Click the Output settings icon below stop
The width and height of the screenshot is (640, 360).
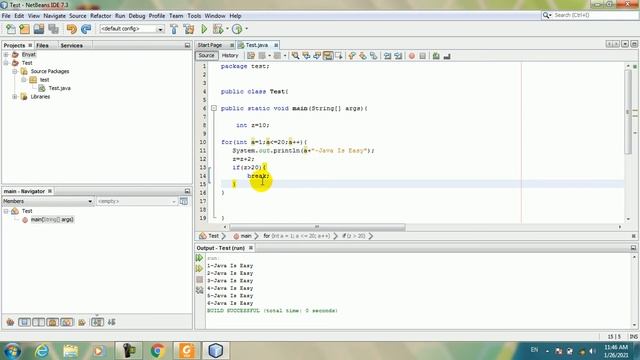(x=200, y=290)
